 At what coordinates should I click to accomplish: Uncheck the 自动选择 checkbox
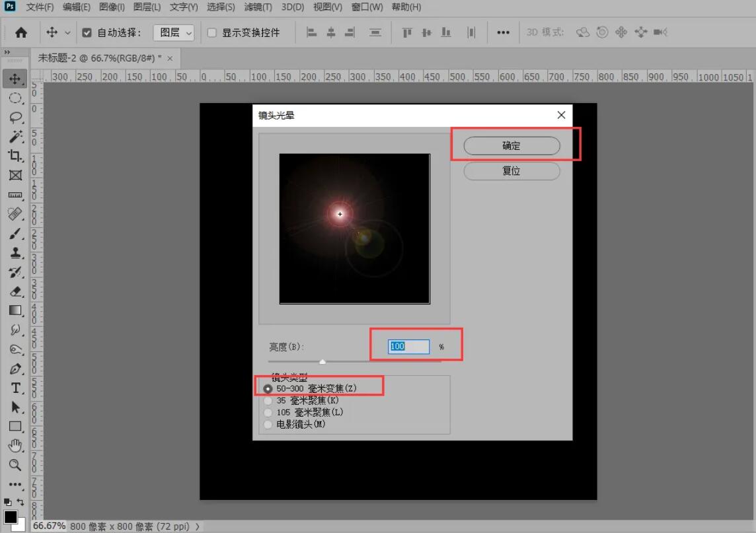[88, 32]
